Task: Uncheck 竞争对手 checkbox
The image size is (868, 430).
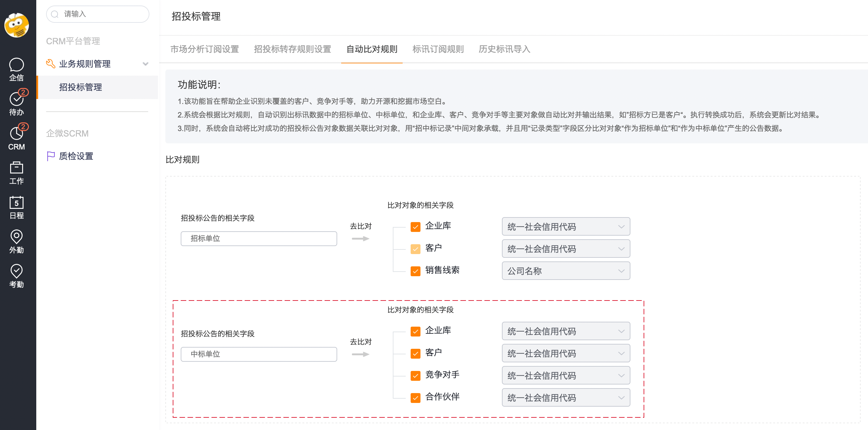Action: point(416,375)
